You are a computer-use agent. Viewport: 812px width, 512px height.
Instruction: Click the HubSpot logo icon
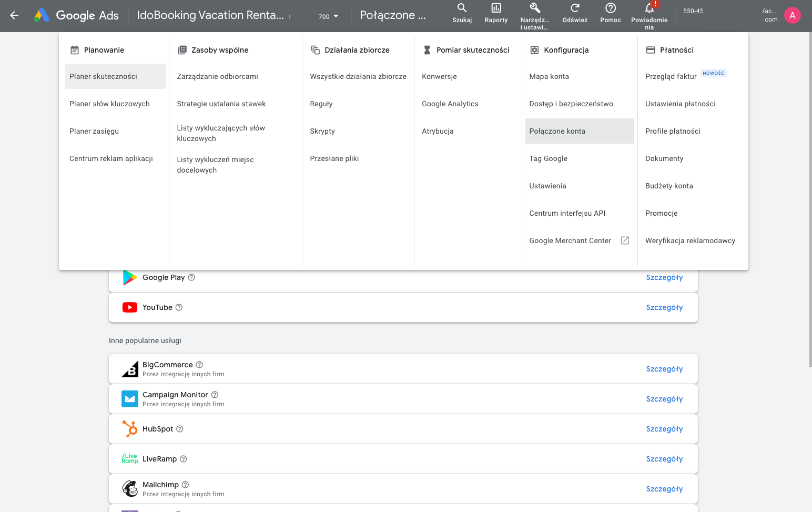click(130, 429)
